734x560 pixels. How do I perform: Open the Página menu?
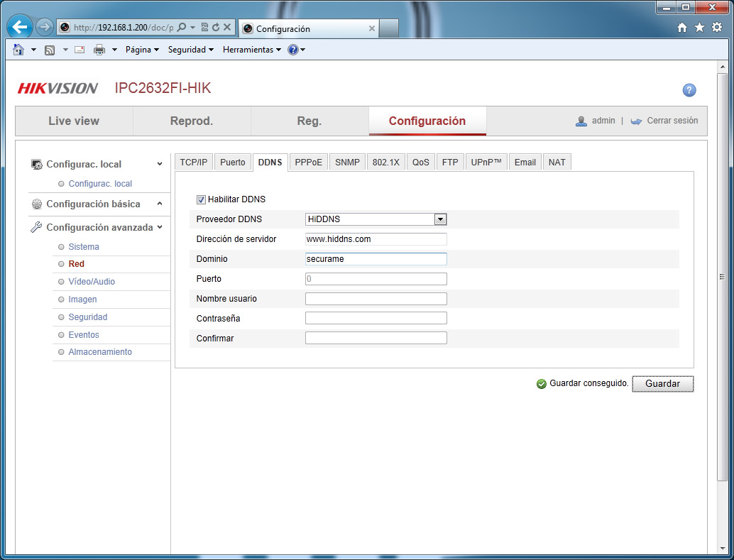[142, 50]
